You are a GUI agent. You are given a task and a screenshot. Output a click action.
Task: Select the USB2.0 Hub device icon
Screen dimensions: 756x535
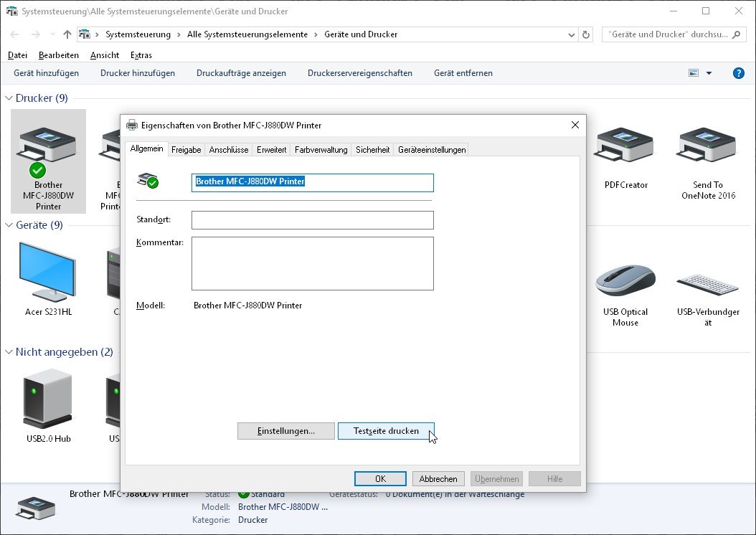(x=47, y=400)
